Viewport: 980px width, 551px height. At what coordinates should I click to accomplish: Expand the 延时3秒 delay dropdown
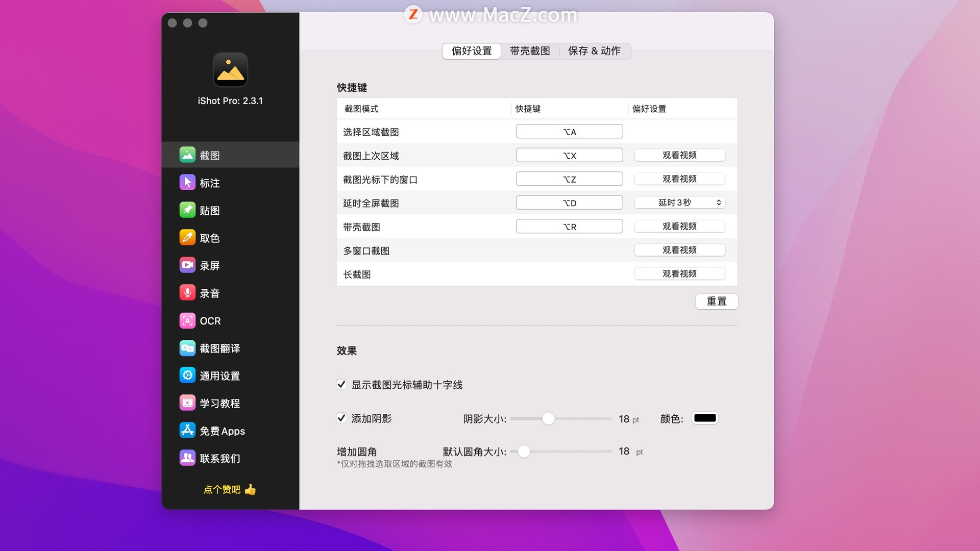679,203
